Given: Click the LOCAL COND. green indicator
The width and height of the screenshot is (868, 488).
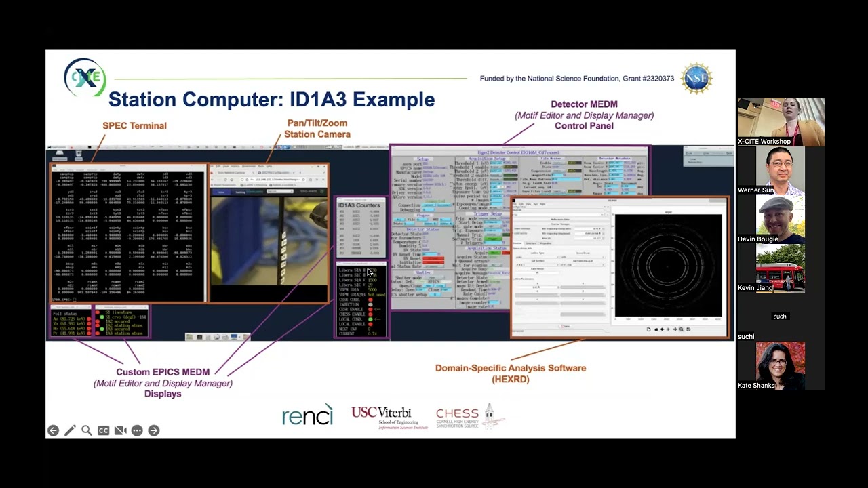Looking at the screenshot, I should [x=370, y=319].
